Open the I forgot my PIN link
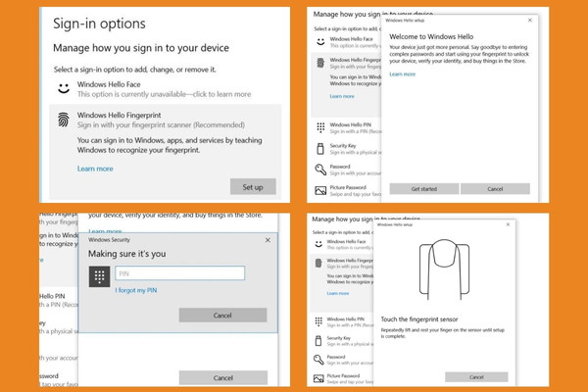This screenshot has width=588, height=392. 136,290
